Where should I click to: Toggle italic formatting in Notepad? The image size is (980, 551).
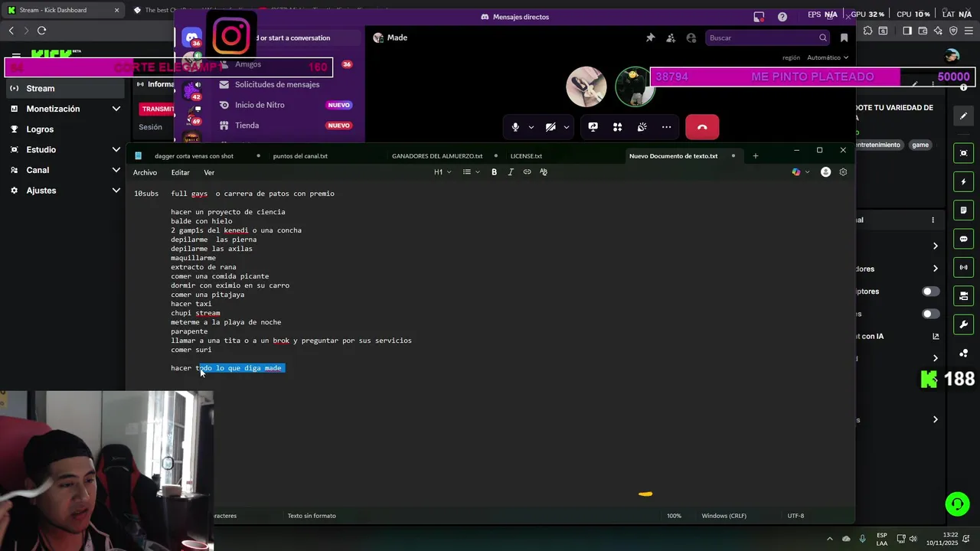tap(511, 172)
